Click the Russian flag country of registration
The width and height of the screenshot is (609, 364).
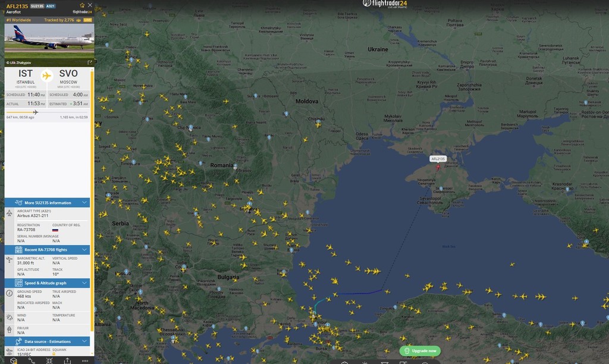pyautogui.click(x=55, y=230)
